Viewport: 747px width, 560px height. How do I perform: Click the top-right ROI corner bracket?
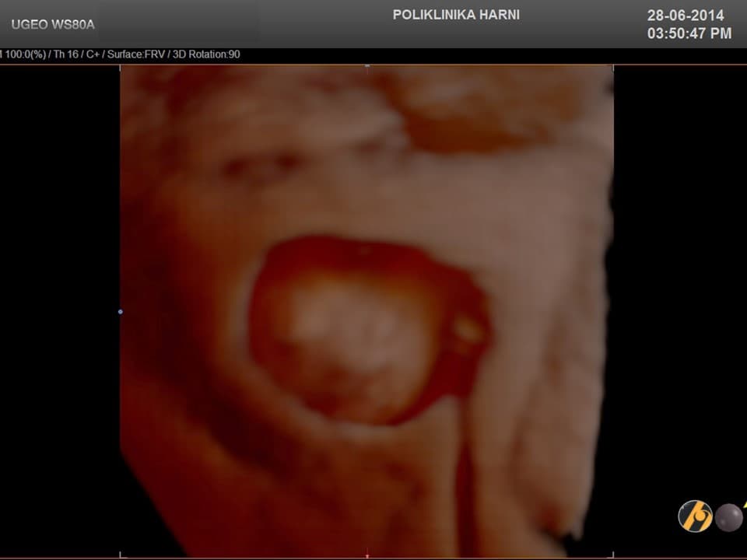(613, 67)
